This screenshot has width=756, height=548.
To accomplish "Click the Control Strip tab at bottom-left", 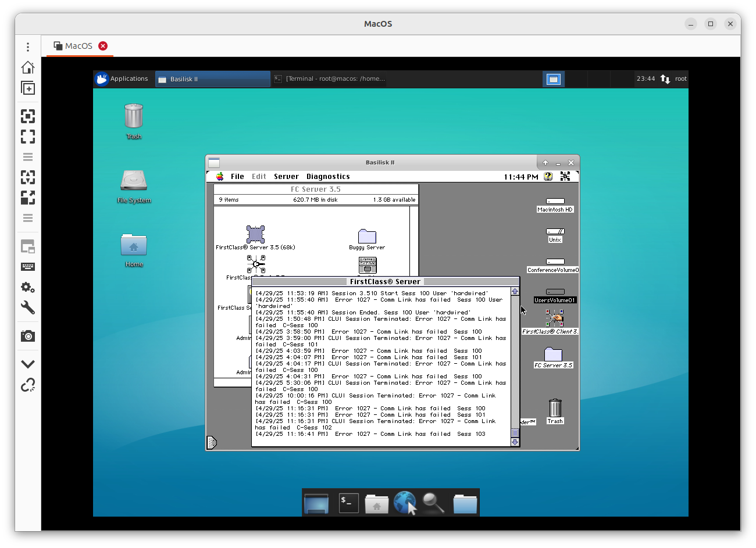I will tap(212, 443).
